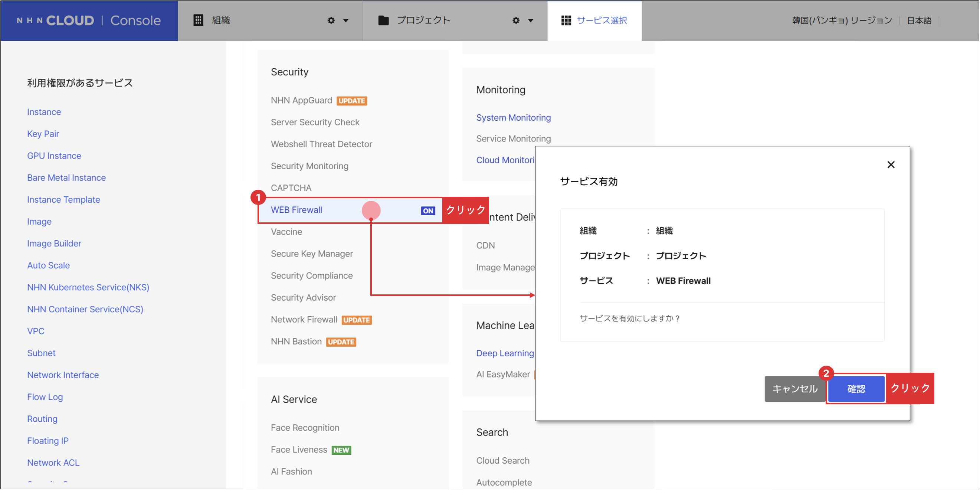Click the project folder icon
This screenshot has width=980, height=490.
383,20
